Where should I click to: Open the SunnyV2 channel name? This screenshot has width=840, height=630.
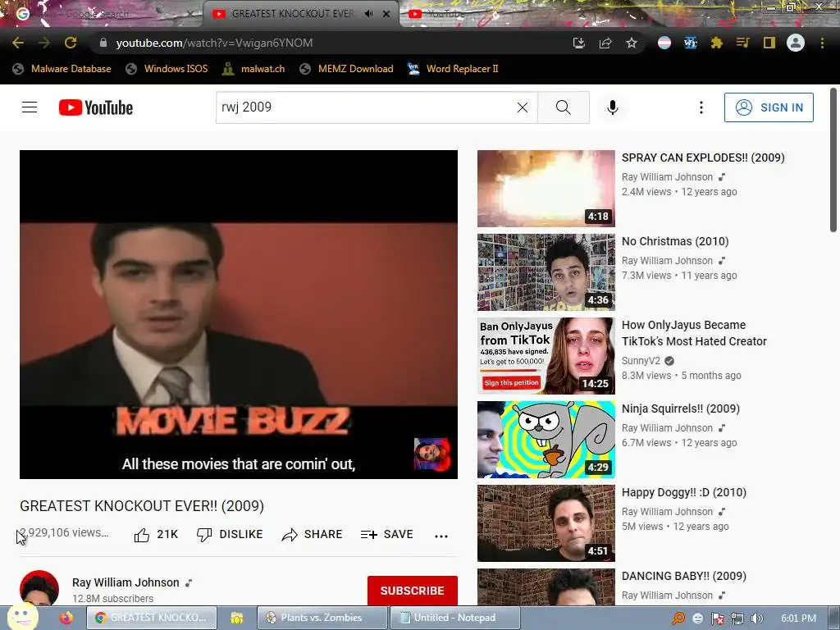click(641, 361)
